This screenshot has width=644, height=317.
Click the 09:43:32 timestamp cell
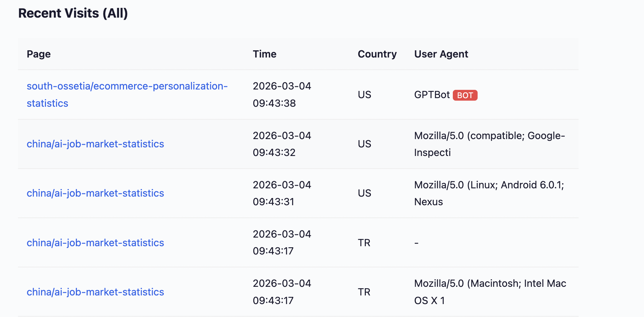point(282,144)
